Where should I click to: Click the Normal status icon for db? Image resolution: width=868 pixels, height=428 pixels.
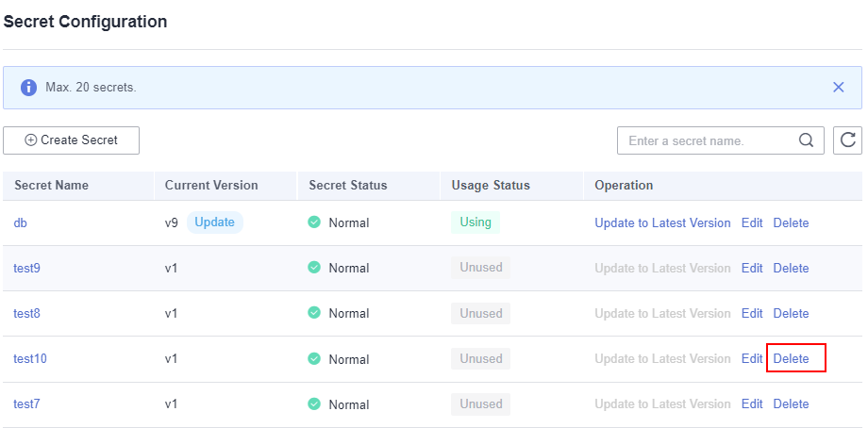314,223
